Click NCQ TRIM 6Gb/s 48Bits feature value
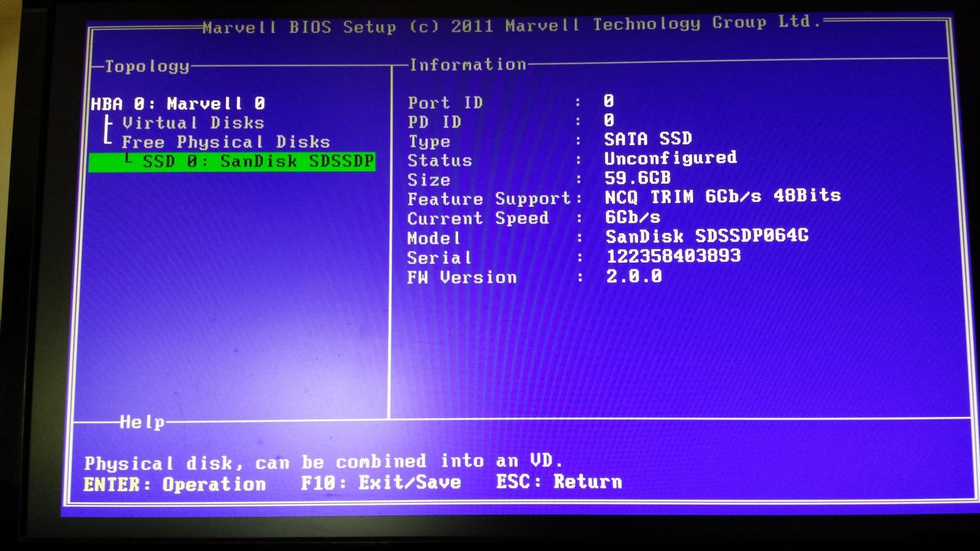Screen dimensions: 980x551 coord(723,196)
